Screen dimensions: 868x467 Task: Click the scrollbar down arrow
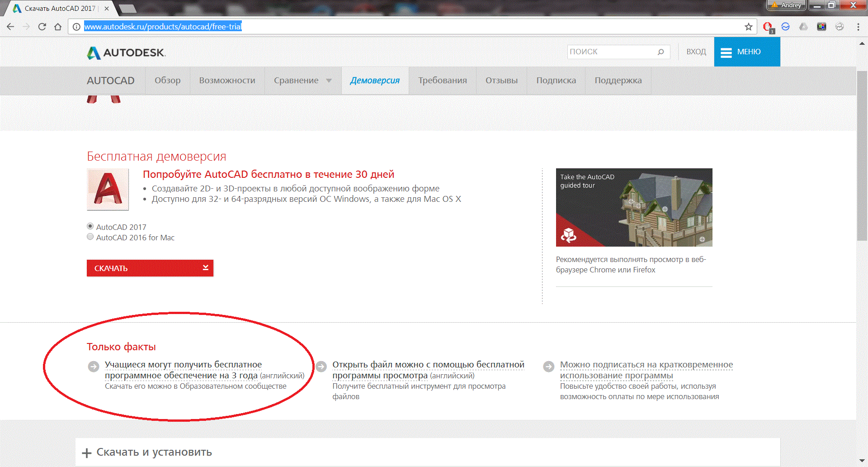pos(862,461)
